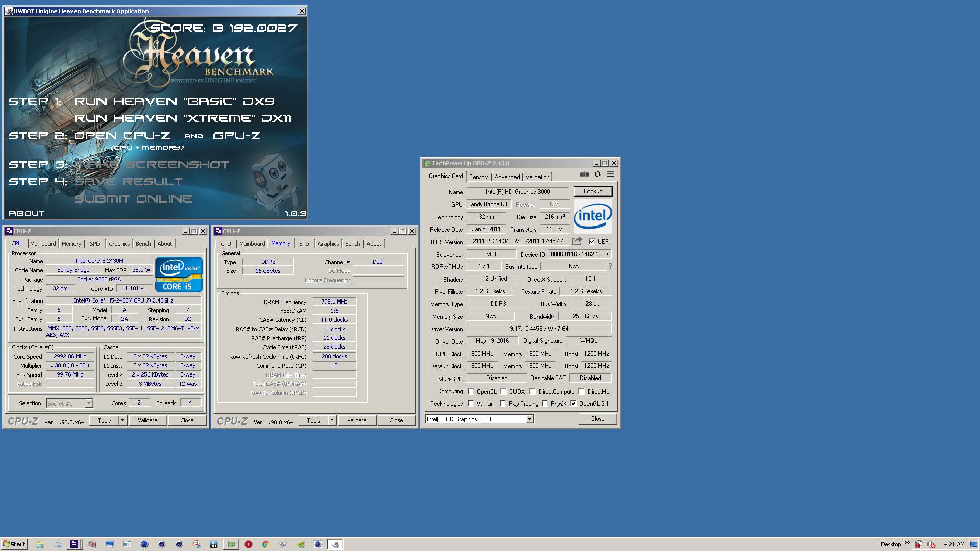Switch to Sensors tab in GPU-Z
The width and height of the screenshot is (980, 551).
click(x=479, y=177)
